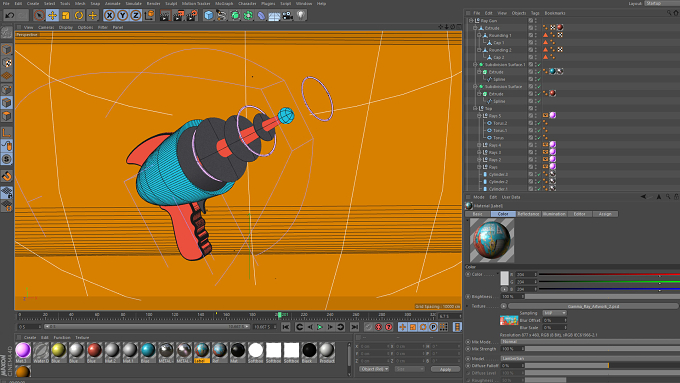Toggle visibility dots of Rays 5
The height and width of the screenshot is (383, 680).
pos(536,116)
